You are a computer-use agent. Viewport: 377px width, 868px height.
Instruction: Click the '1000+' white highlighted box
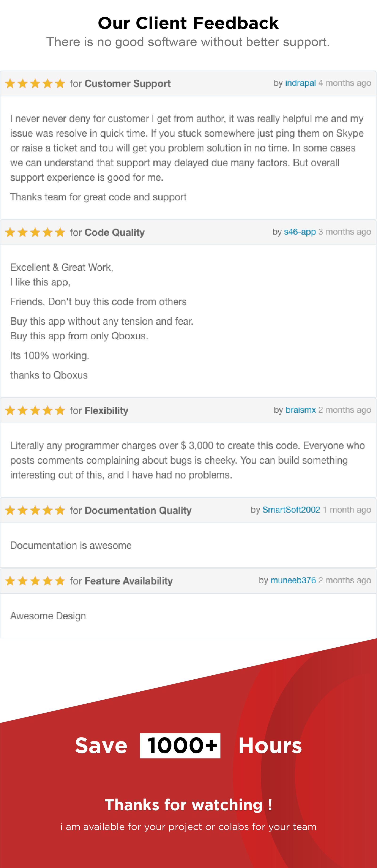click(x=180, y=746)
